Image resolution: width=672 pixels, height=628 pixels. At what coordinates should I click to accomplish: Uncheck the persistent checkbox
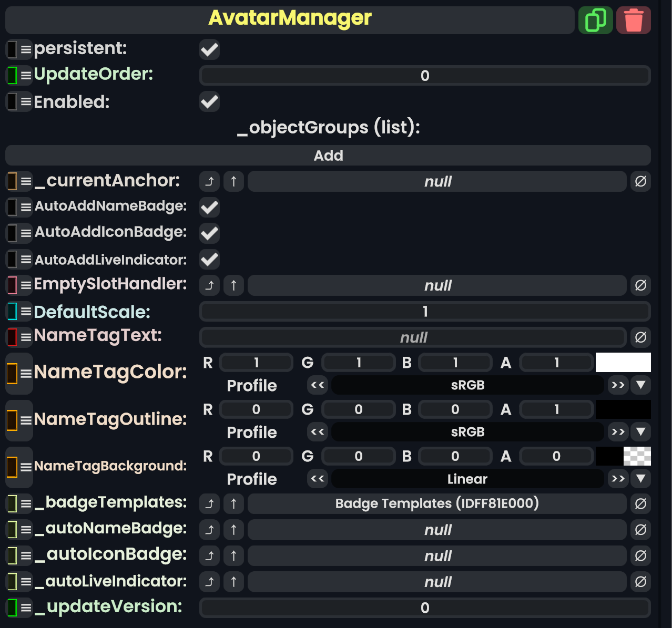pos(209,49)
